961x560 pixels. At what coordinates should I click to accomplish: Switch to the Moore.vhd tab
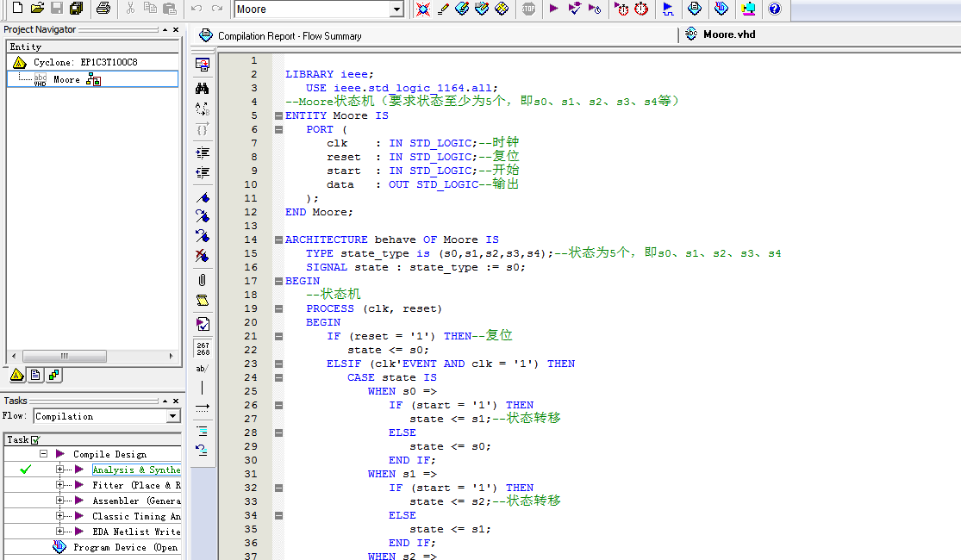pos(729,34)
